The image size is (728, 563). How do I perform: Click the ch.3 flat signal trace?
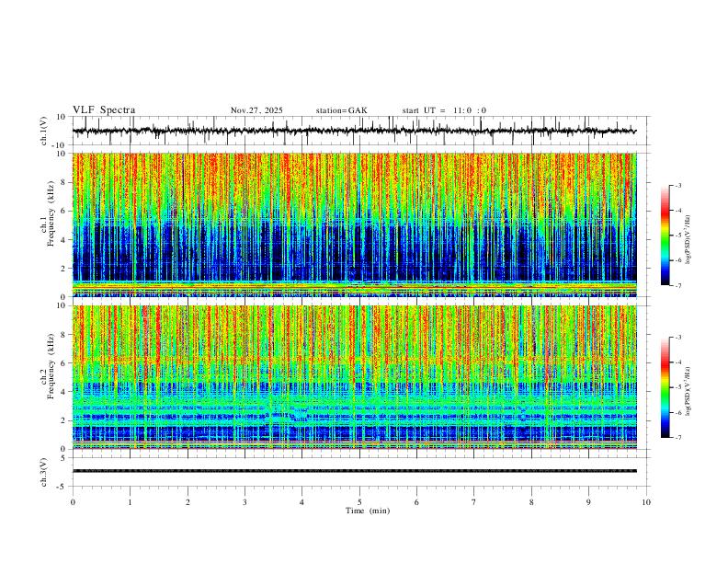pyautogui.click(x=355, y=471)
